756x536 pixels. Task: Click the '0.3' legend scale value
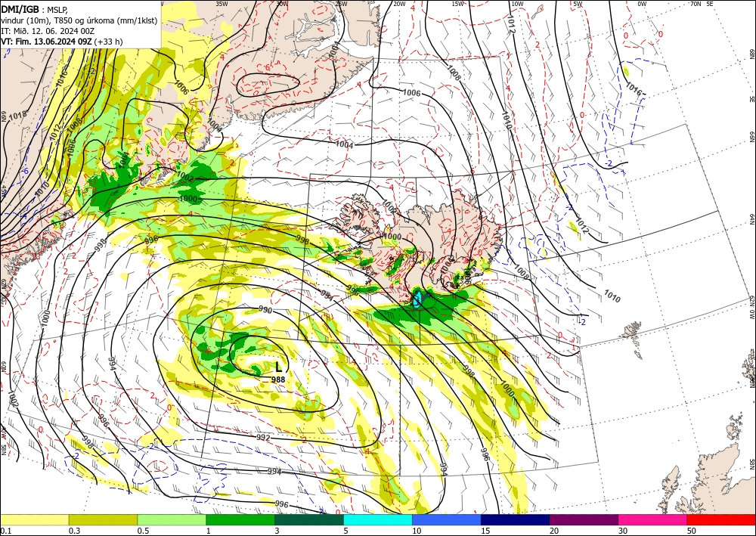pyautogui.click(x=73, y=531)
